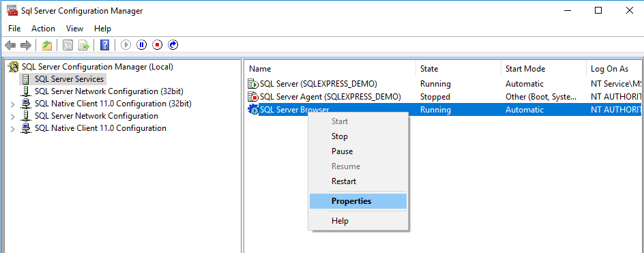Click the Restart Service toolbar icon

point(173,45)
